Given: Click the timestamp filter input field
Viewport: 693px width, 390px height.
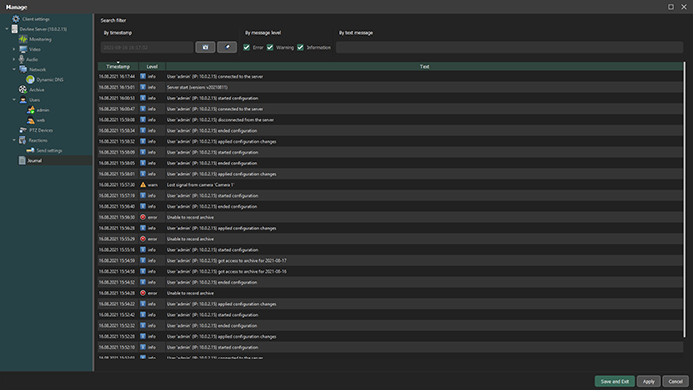Looking at the screenshot, I should pyautogui.click(x=147, y=47).
